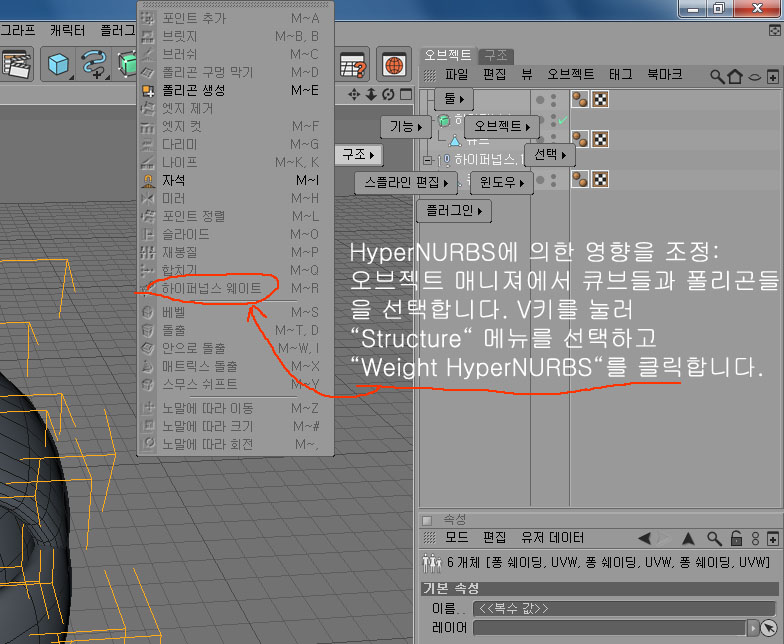Click the viewport zoom camera icon
Screen dimensions: 784x644
click(x=371, y=94)
